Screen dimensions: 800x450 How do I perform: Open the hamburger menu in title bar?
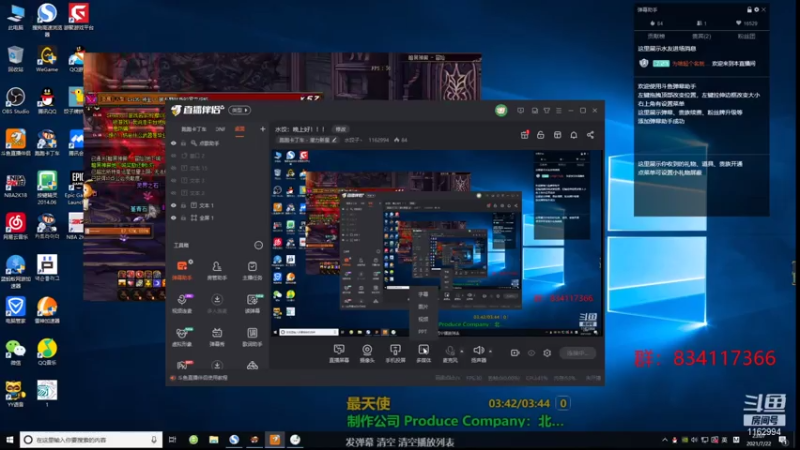(x=559, y=110)
